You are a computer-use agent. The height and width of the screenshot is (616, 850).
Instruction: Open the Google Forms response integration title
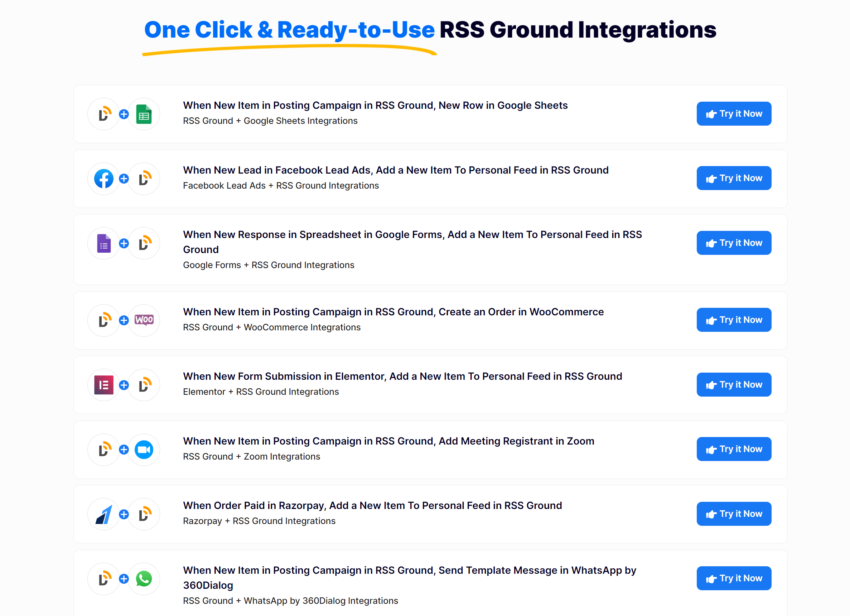pos(412,242)
